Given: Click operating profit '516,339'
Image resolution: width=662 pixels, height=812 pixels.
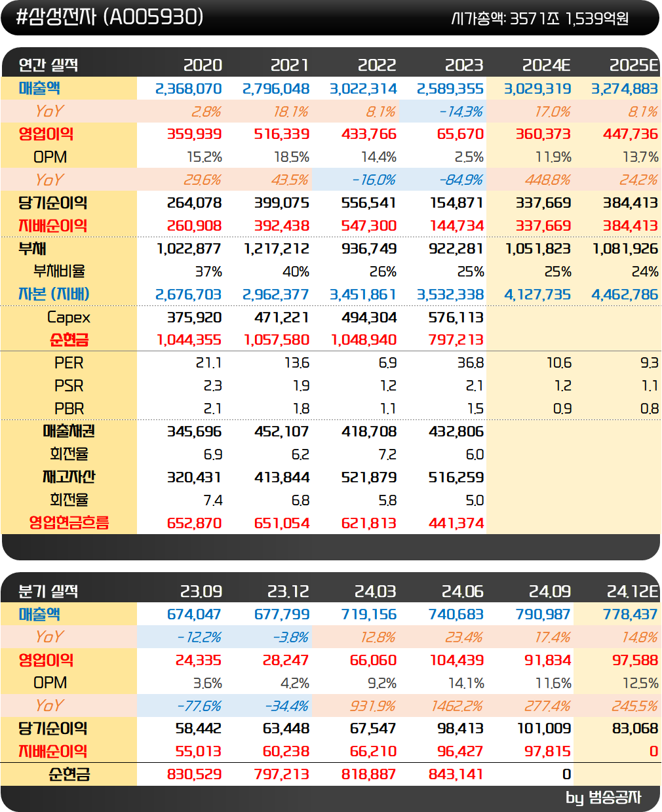Looking at the screenshot, I should [282, 134].
